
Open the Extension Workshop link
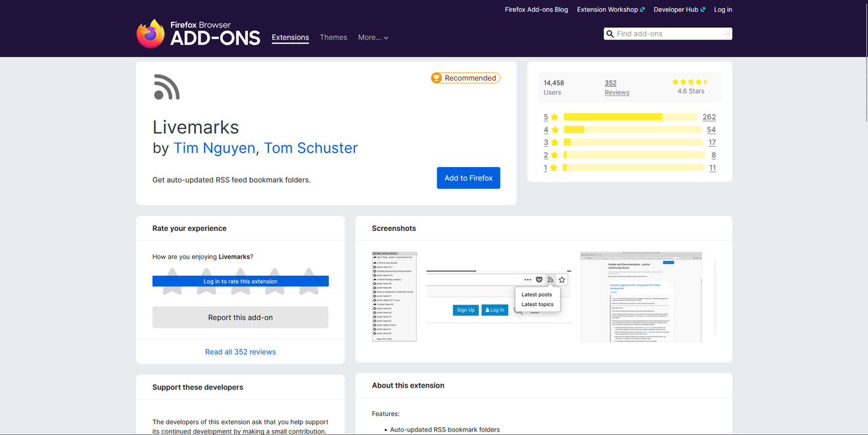[x=610, y=10]
